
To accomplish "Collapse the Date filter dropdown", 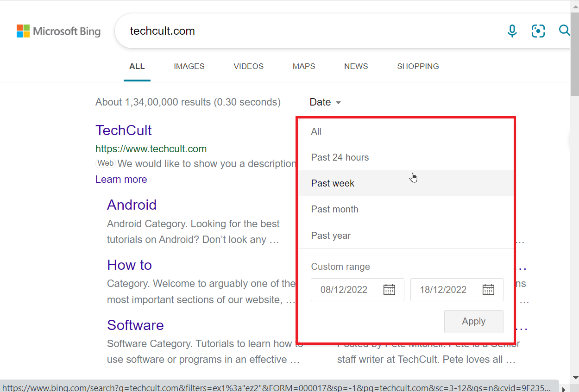I will 325,102.
